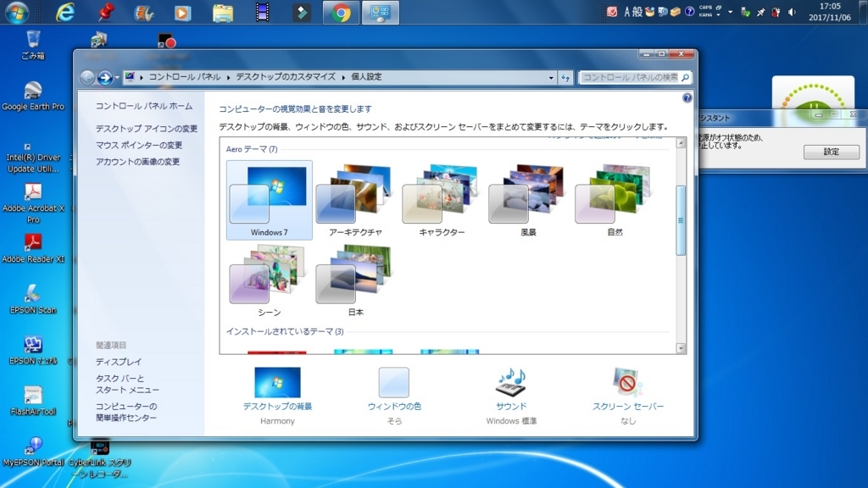Screen dimensions: 868x488
Task: Expand arrow after コントロール パネル breadcrumb
Action: click(228, 77)
